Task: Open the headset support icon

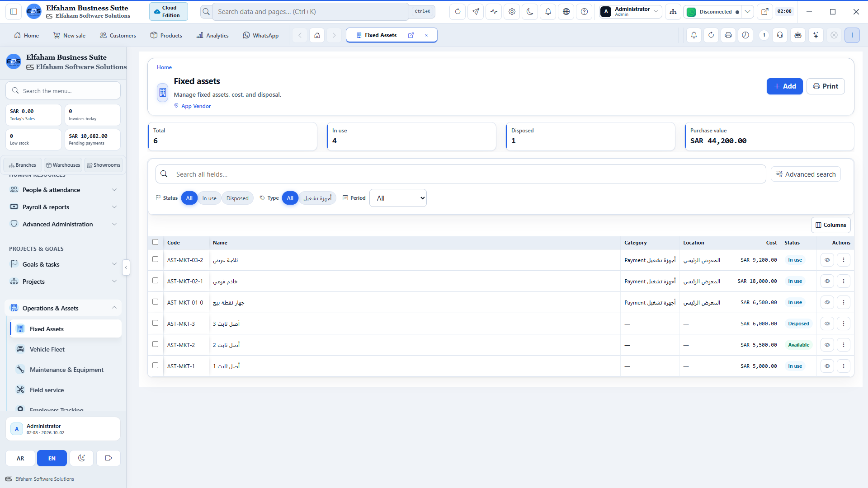Action: tap(780, 35)
